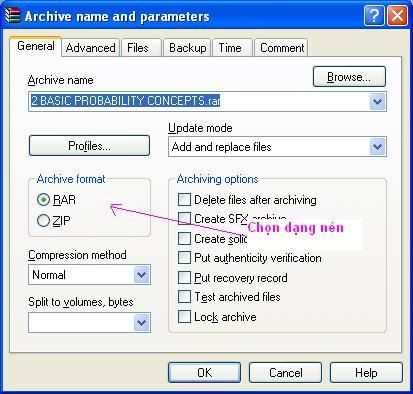This screenshot has width=413, height=394.
Task: Open the Profiles... button
Action: 89,146
